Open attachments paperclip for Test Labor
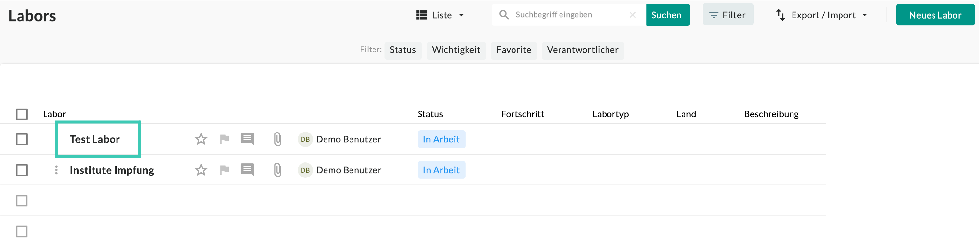 click(278, 139)
